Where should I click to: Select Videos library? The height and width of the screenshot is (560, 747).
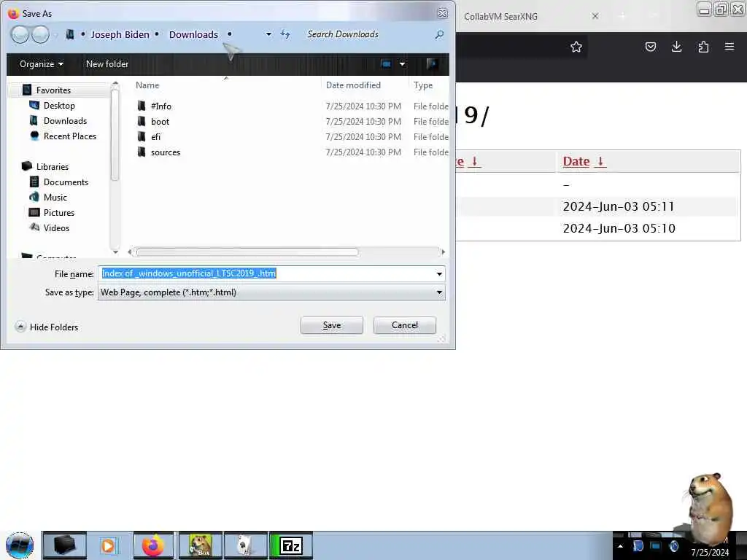click(56, 227)
